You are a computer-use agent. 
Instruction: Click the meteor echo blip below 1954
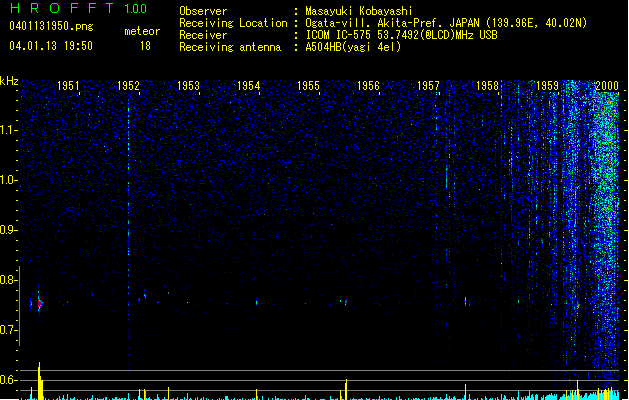point(257,303)
